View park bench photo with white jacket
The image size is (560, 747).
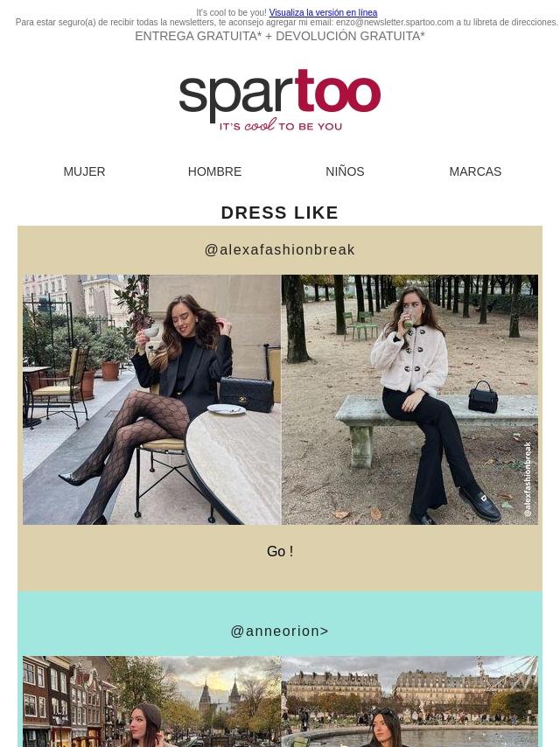click(x=409, y=399)
